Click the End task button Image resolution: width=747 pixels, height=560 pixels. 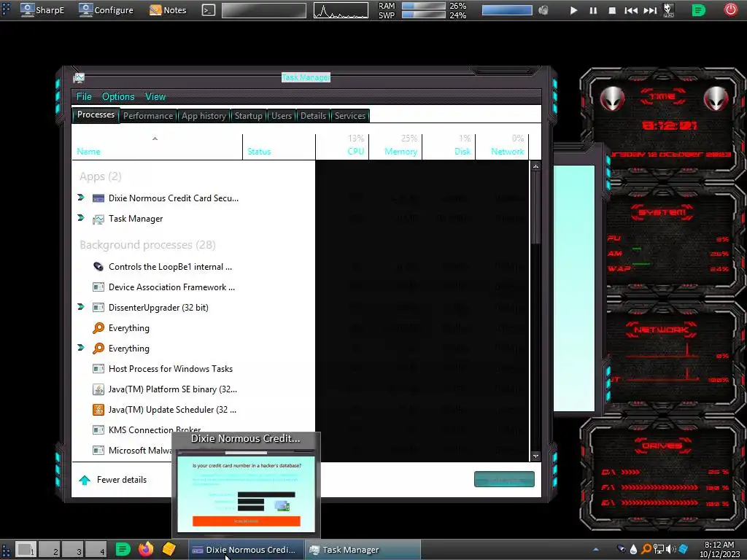pyautogui.click(x=504, y=480)
